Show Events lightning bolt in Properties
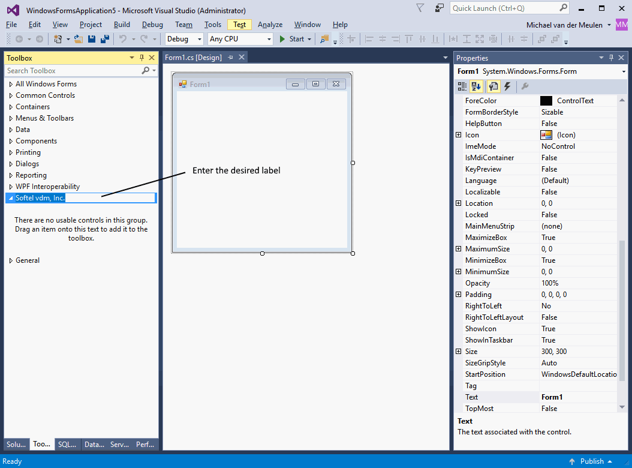Image resolution: width=632 pixels, height=468 pixels. (507, 86)
